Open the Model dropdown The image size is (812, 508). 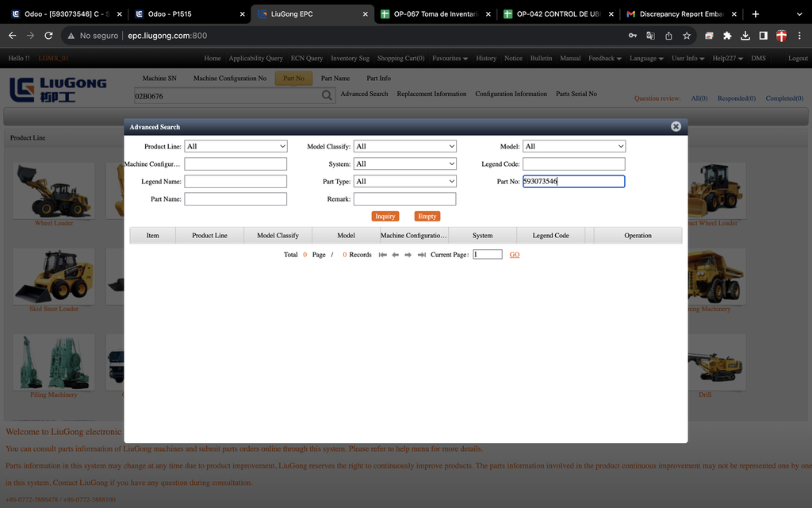click(x=574, y=146)
